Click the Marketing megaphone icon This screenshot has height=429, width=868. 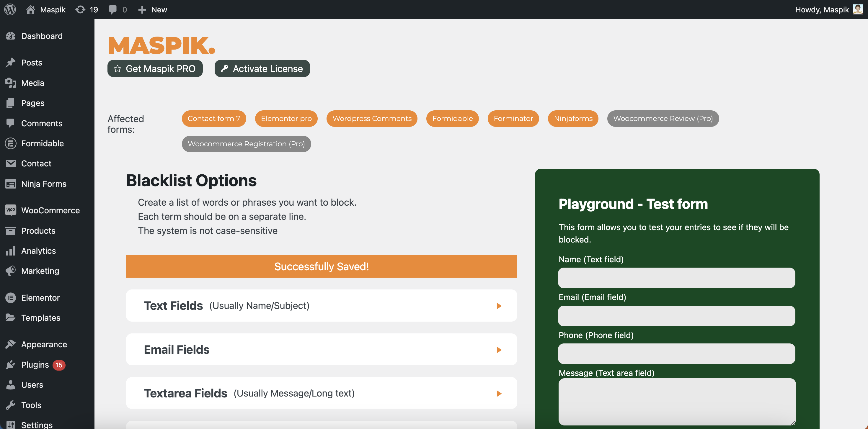click(11, 271)
